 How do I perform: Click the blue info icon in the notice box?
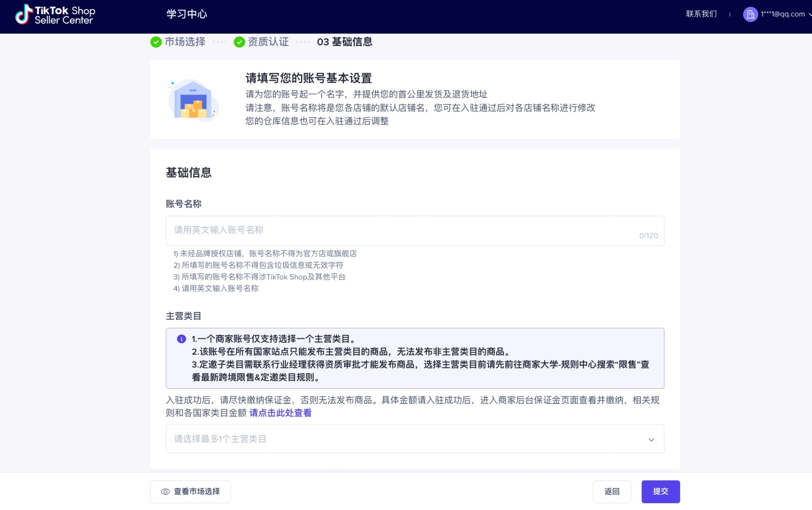[181, 338]
